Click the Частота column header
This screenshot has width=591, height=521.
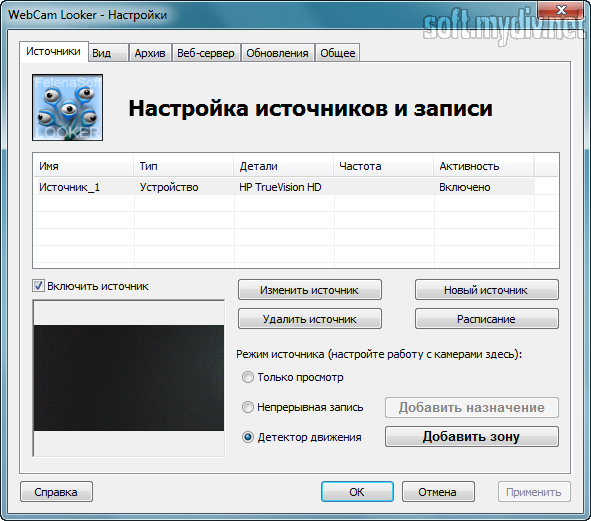click(384, 166)
